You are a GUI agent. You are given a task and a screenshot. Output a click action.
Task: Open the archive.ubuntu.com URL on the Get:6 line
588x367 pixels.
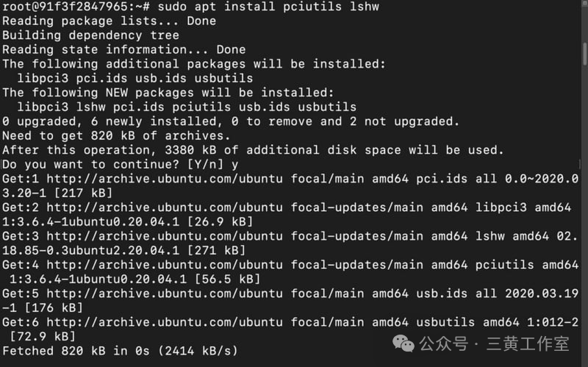pos(165,322)
